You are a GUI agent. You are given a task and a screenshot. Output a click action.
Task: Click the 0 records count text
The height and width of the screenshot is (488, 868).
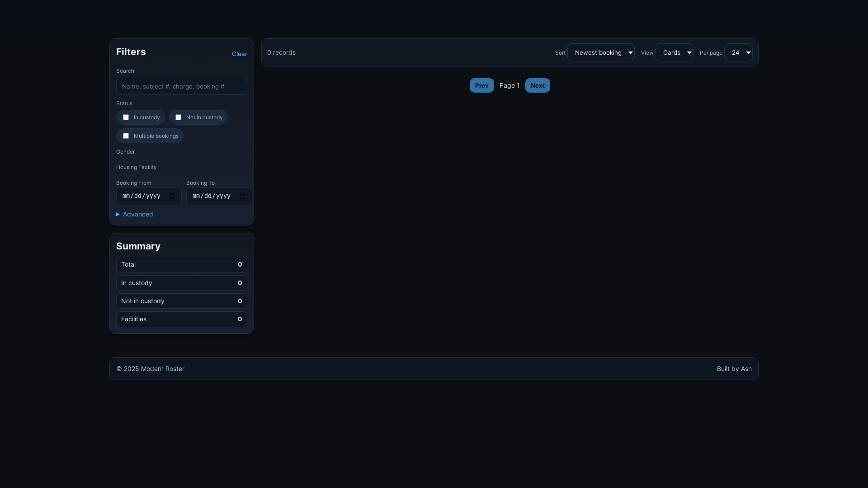pos(281,52)
